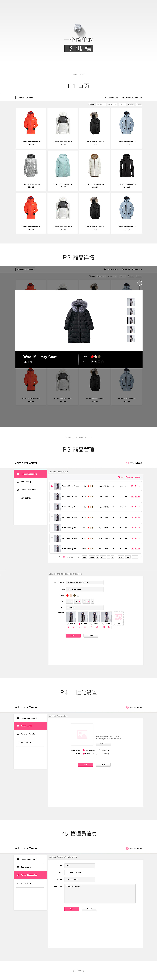Check the second product row checkbox
The height and width of the screenshot is (980, 157).
(52, 497)
